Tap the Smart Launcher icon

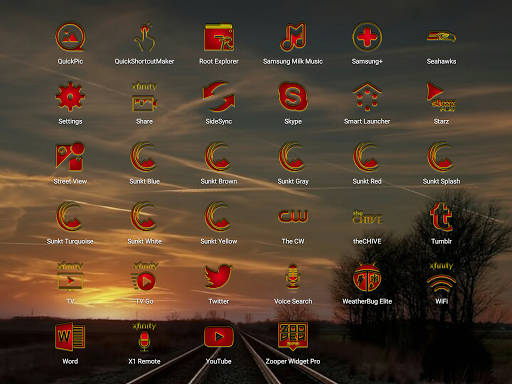tap(367, 97)
